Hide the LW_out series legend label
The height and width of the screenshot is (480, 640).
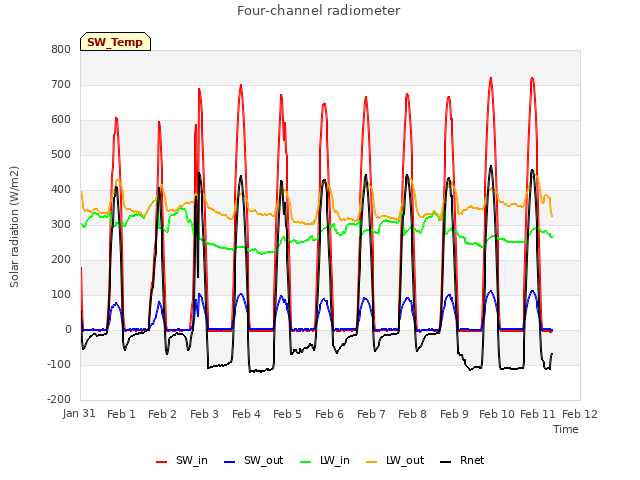(405, 460)
